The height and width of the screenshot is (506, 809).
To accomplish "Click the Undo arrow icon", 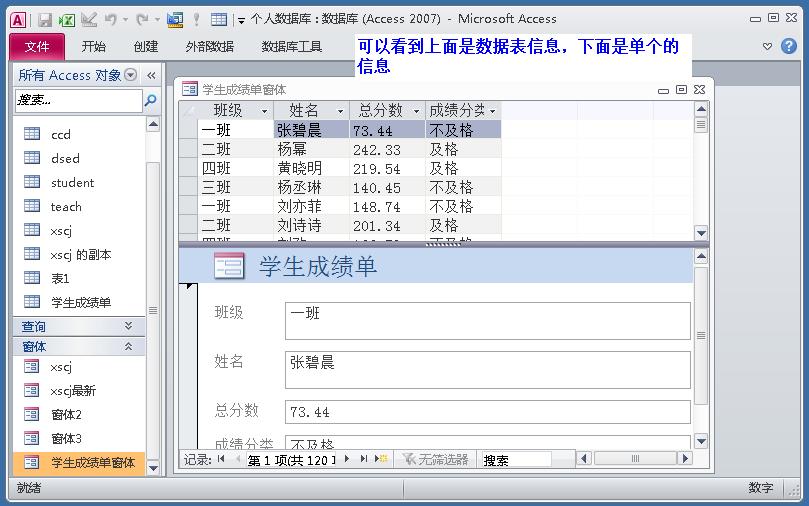I will tap(110, 19).
